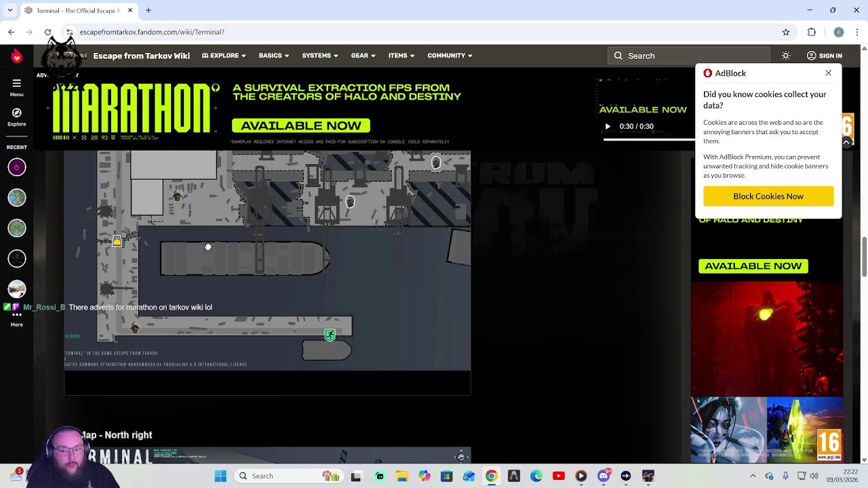Click the Escape from Tarkov Wiki title

141,56
